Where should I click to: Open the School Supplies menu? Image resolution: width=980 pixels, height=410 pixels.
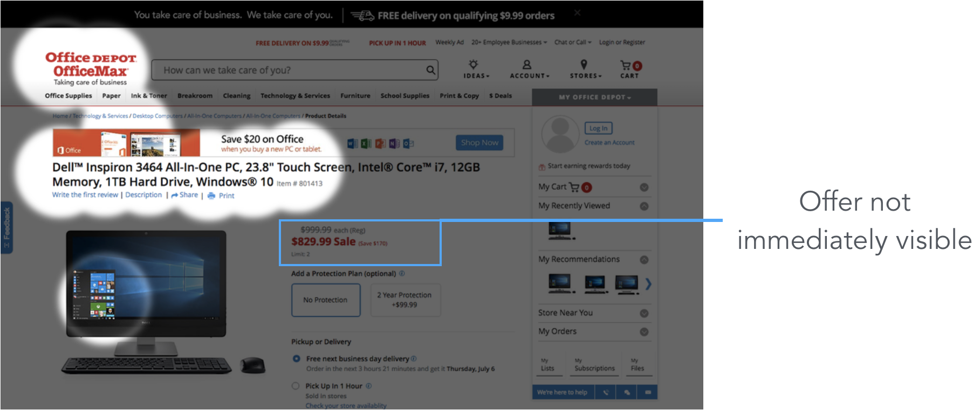tap(405, 96)
